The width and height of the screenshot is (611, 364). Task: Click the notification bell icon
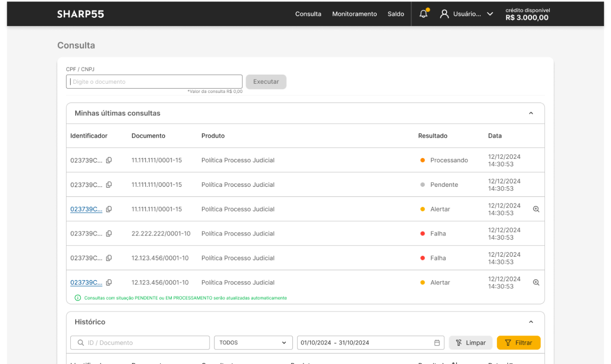[423, 14]
